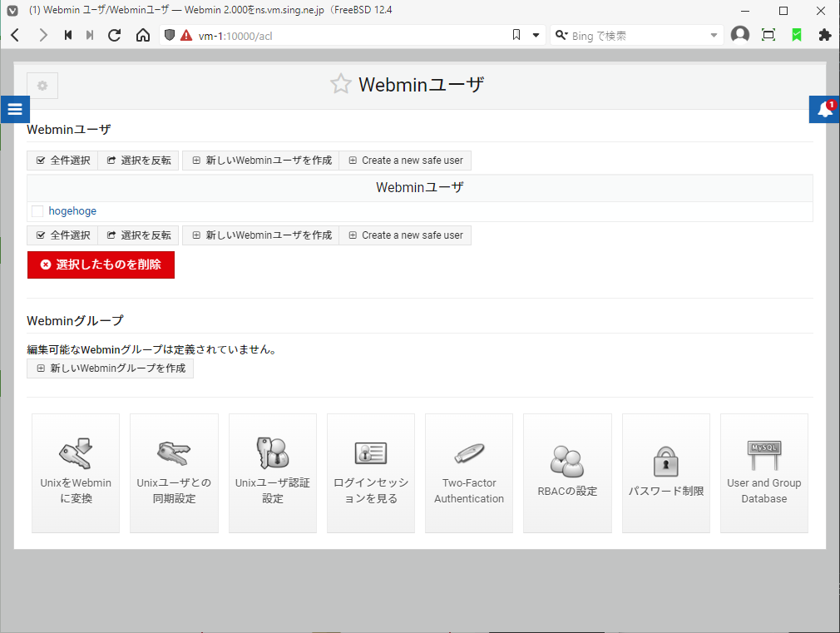Click the page capture icon
840x633 pixels.
tap(768, 36)
